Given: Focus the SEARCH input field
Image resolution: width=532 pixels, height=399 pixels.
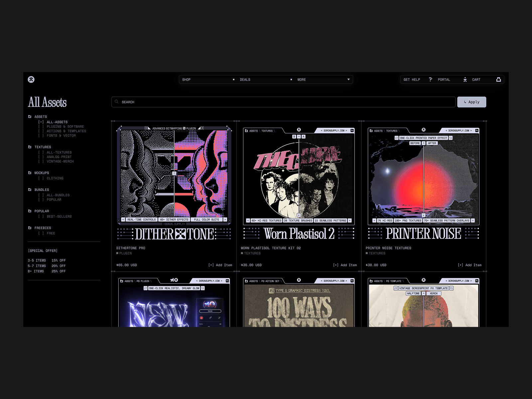Looking at the screenshot, I should [283, 102].
